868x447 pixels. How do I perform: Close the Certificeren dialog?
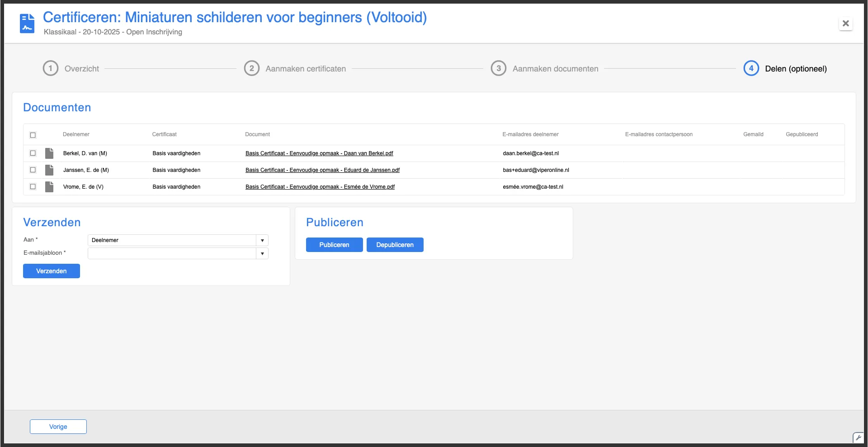[845, 24]
